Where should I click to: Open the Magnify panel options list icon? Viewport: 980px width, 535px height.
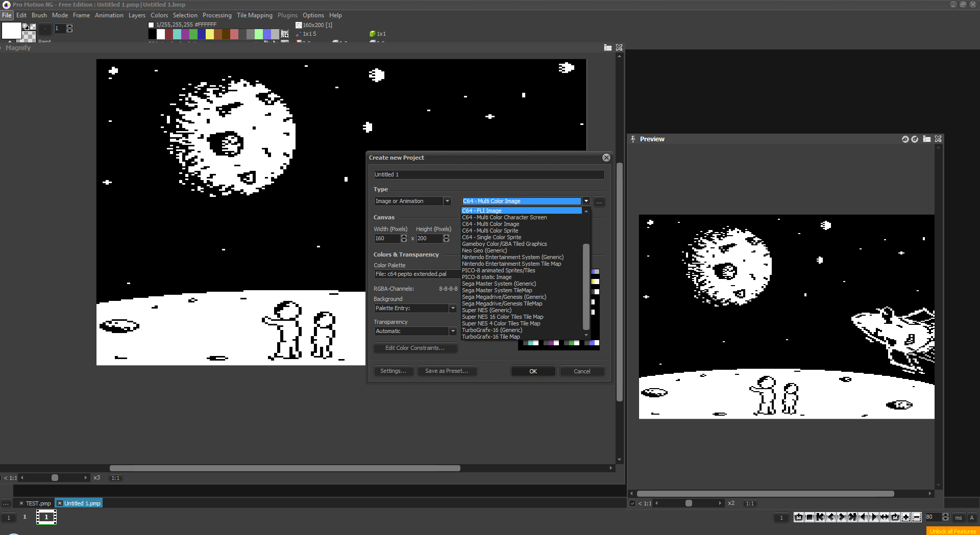coord(608,47)
